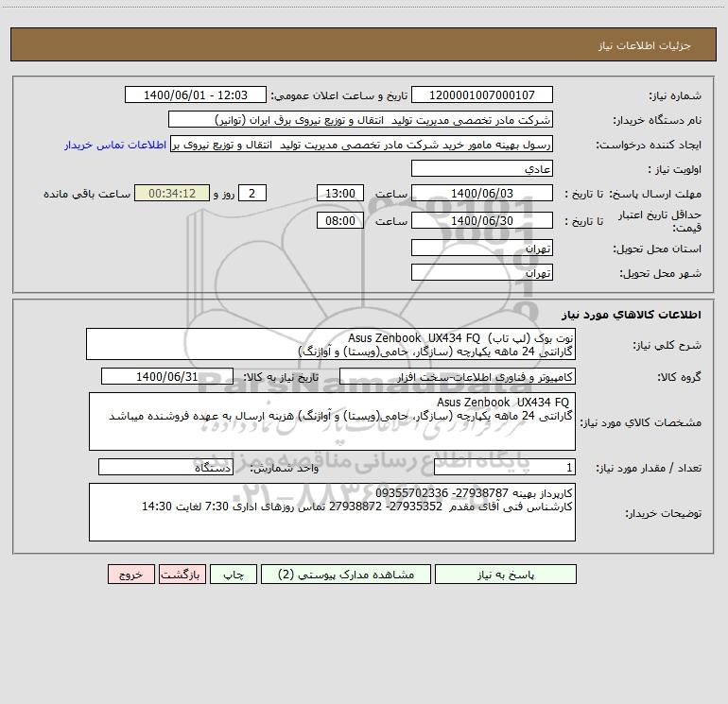Open مشاهده مدارک پیوستی (2) attachments
Image resolution: width=728 pixels, height=704 pixels.
click(346, 575)
